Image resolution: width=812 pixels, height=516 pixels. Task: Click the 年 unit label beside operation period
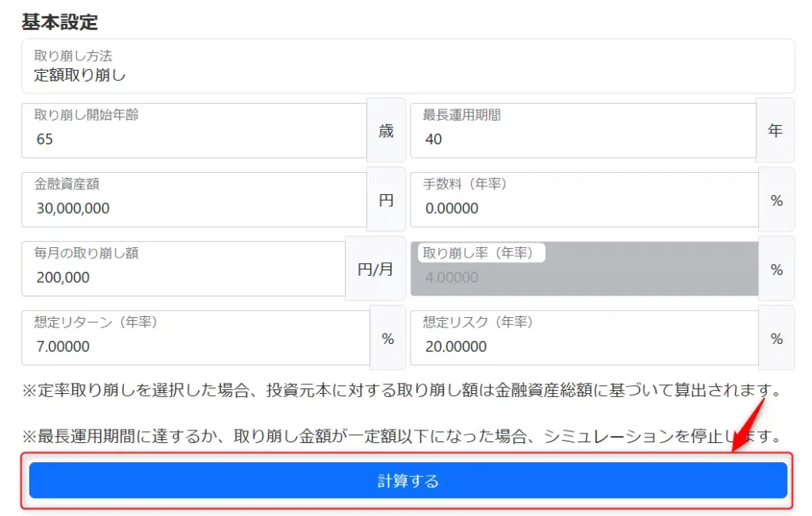(775, 131)
